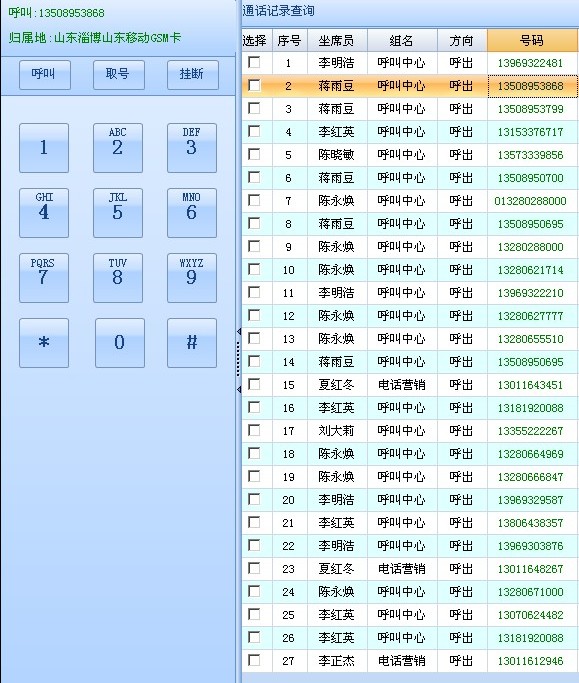Tap dial pad key 7 PQRS
The image size is (579, 683).
click(x=44, y=277)
